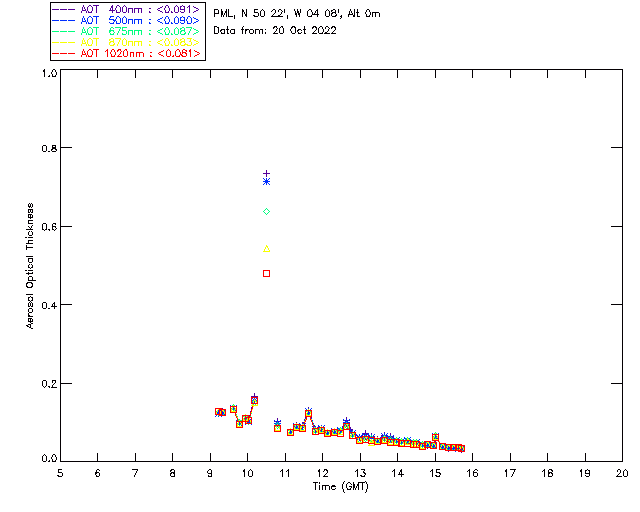Viewport: 640px width, 512px height.
Task: Click the AOT 400nm legend entry
Action: tap(126, 9)
